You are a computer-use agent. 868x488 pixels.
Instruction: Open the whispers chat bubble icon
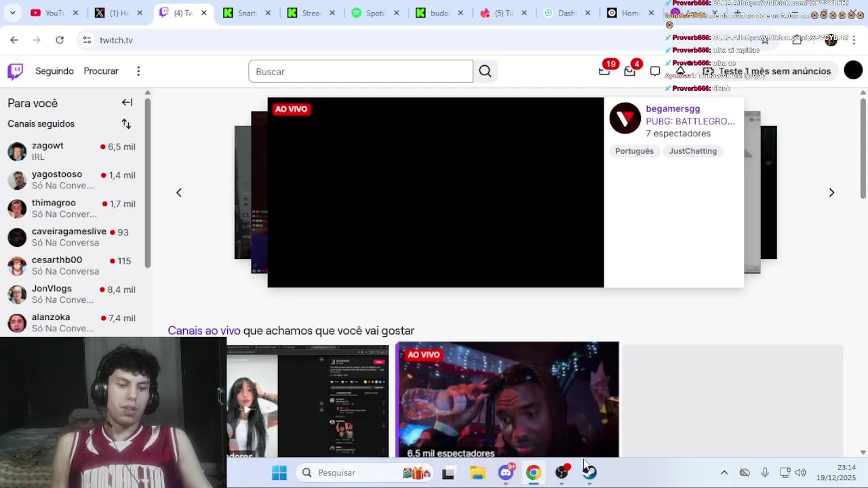tap(655, 71)
